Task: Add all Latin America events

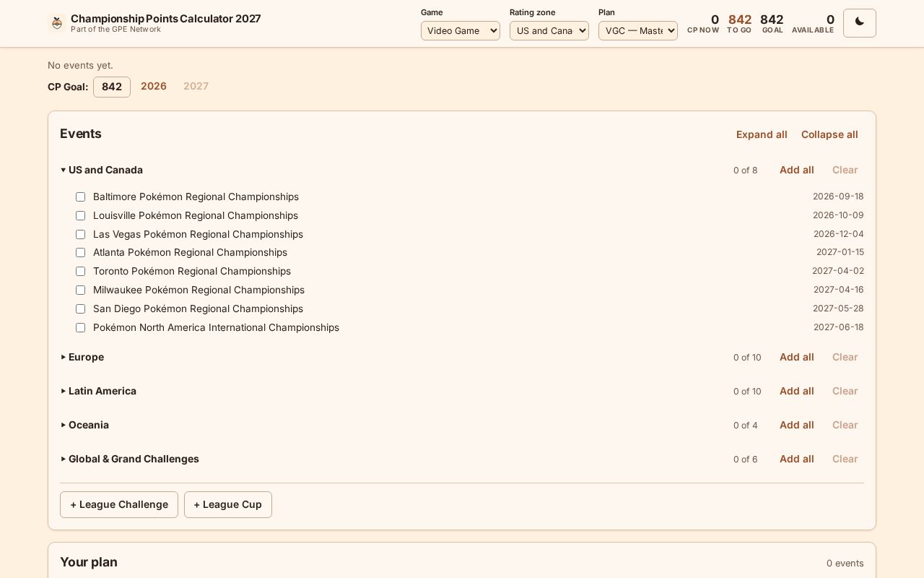Action: (796, 391)
